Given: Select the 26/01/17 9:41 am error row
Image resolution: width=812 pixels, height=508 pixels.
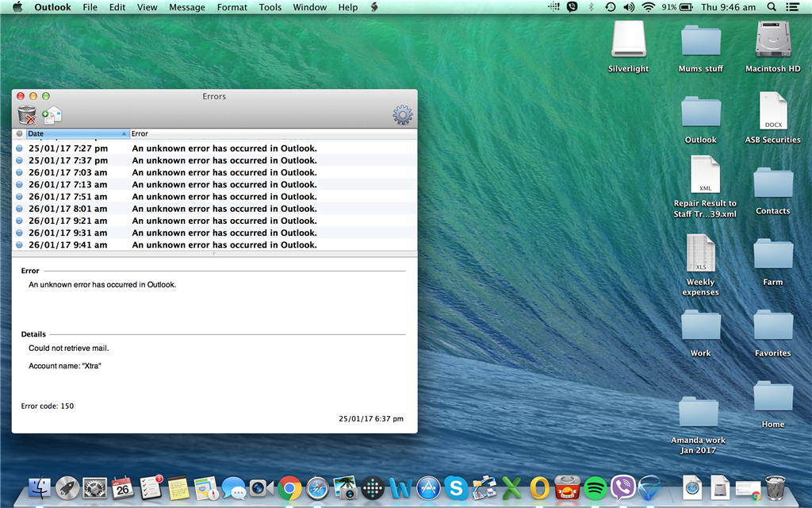Looking at the screenshot, I should (x=214, y=244).
